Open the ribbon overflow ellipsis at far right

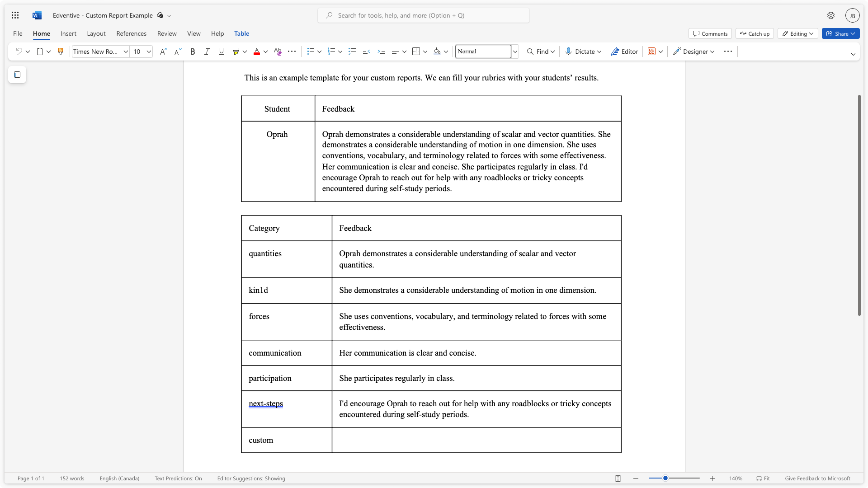pos(728,52)
